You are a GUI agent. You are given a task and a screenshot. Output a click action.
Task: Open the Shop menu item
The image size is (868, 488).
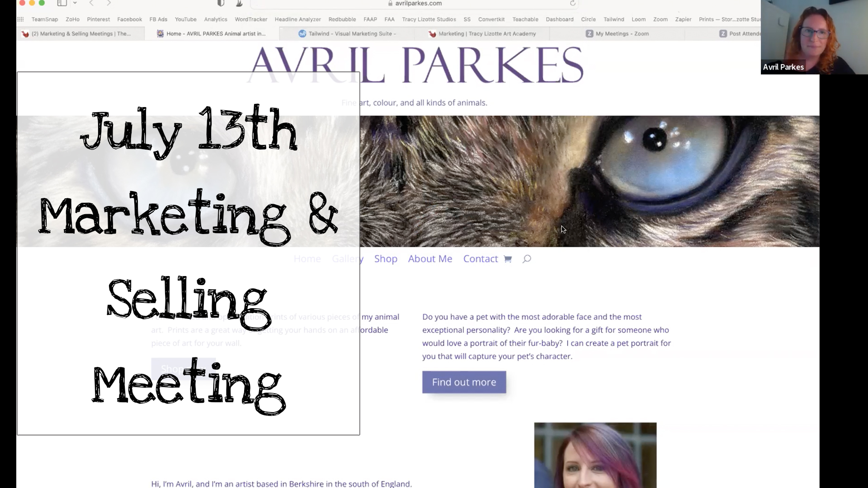pos(386,259)
